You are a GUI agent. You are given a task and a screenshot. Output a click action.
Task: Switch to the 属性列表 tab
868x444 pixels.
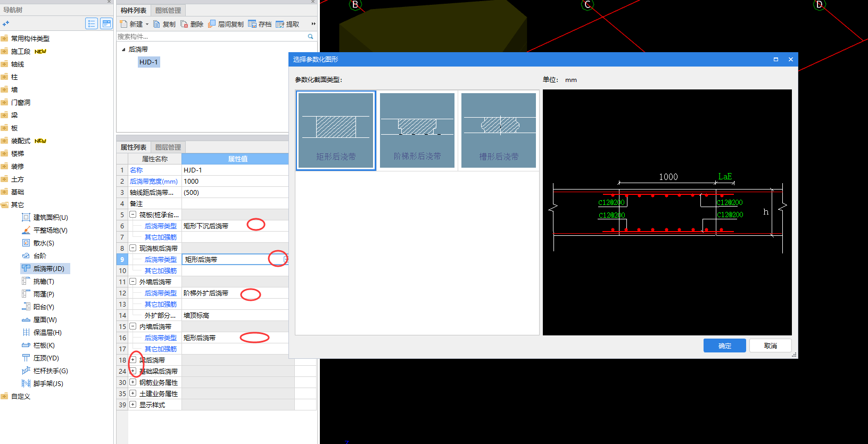(134, 147)
